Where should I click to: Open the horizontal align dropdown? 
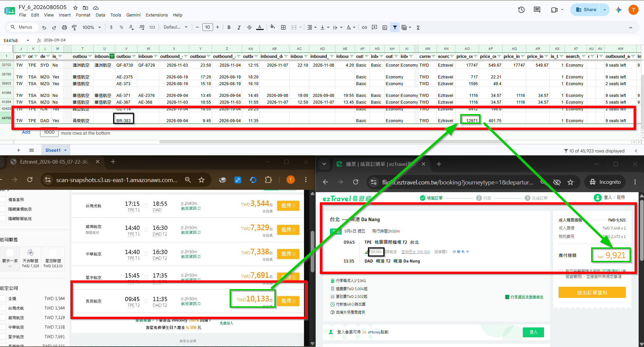coord(312,27)
